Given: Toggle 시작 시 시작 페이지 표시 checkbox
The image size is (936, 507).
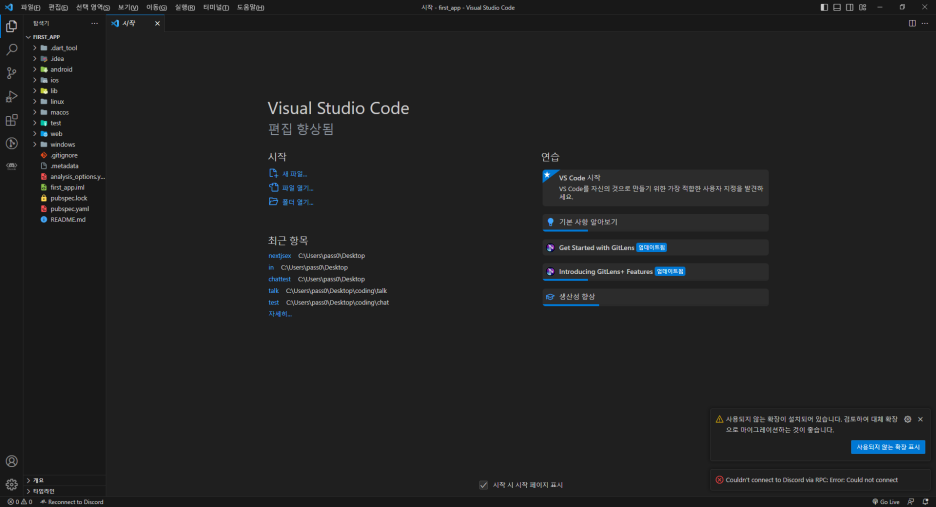Looking at the screenshot, I should click(x=484, y=485).
